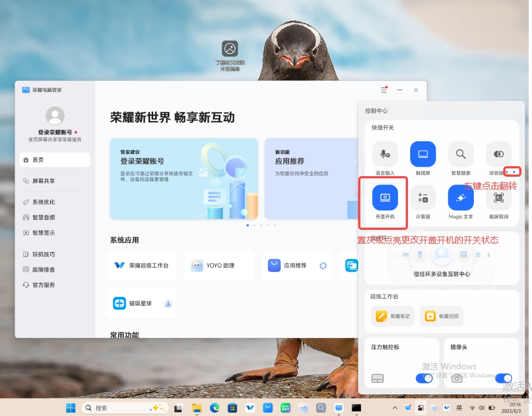Launch 计算器 calculator from quick switches
532x416 pixels.
pos(423,197)
